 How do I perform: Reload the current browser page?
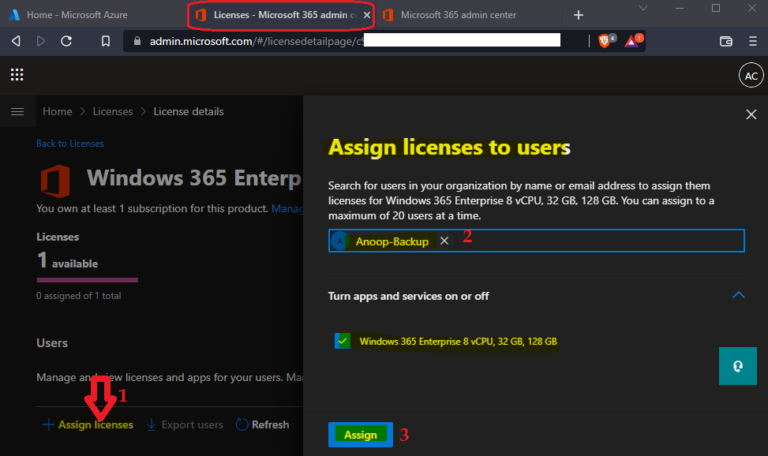coord(66,41)
